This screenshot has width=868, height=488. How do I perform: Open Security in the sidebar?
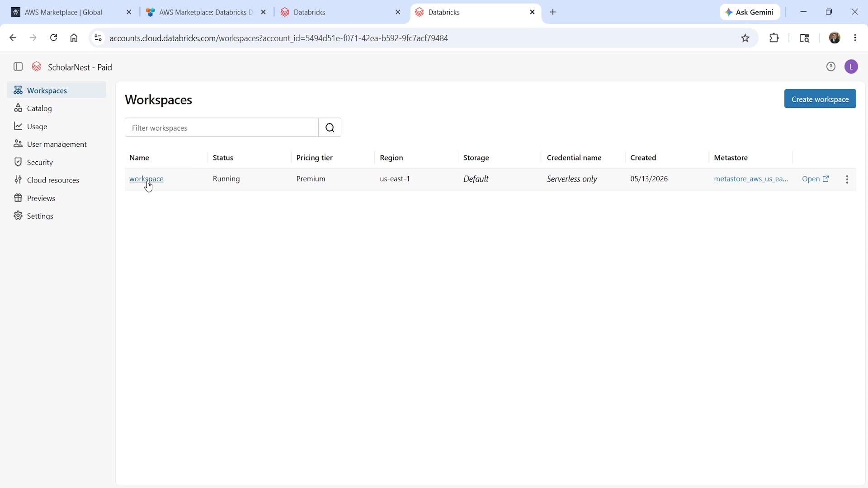click(x=57, y=162)
